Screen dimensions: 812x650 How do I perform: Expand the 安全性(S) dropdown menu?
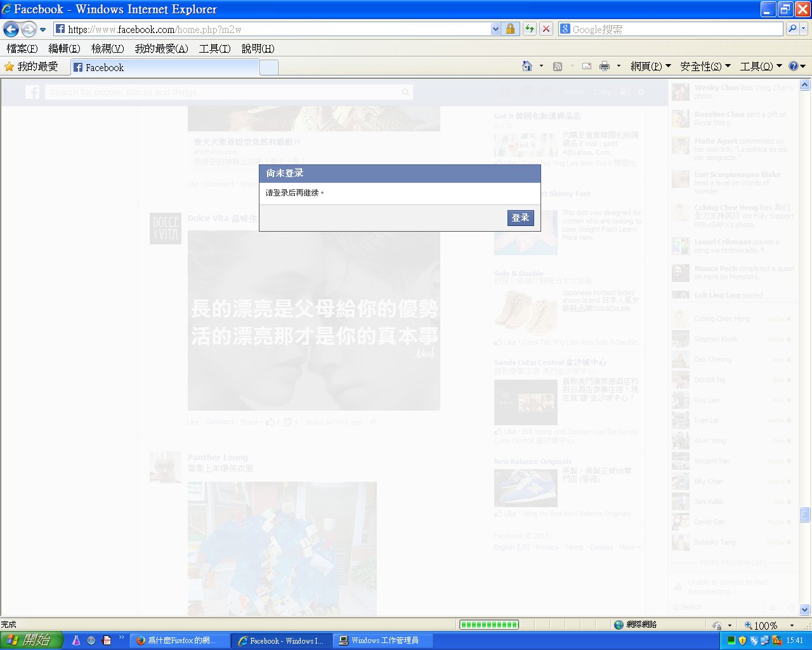click(705, 67)
